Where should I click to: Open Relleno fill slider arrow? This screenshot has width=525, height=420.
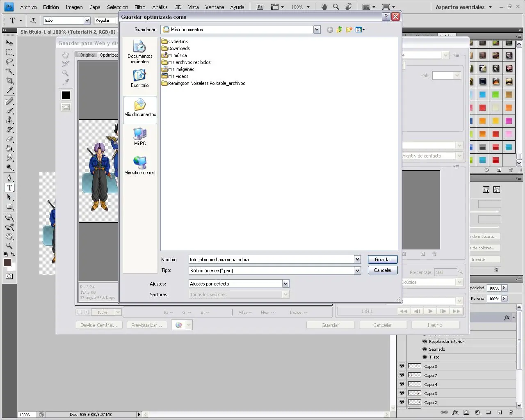504,299
